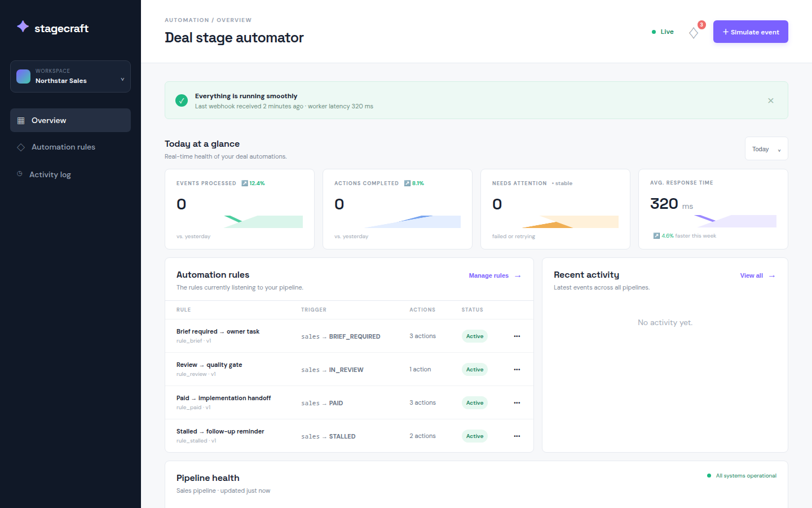Open Automation rules in the sidebar
This screenshot has height=508, width=812.
70,147
